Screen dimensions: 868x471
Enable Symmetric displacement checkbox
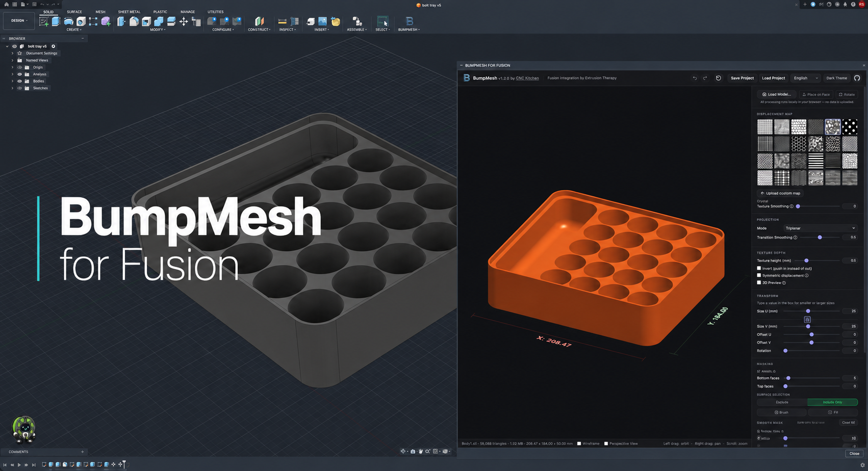click(759, 275)
